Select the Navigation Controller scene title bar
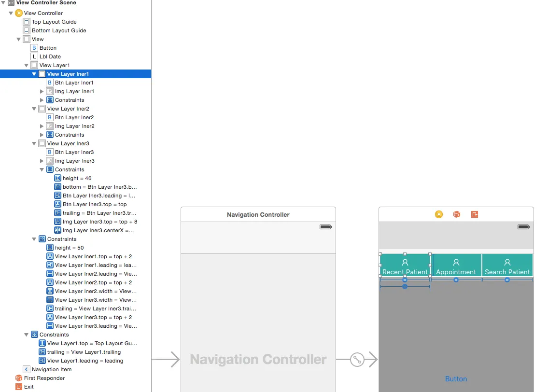Screen dimensions: 548x392 pyautogui.click(x=258, y=214)
